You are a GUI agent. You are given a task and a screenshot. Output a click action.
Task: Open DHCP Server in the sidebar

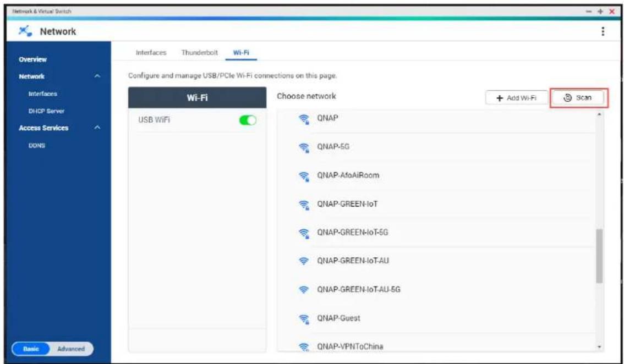pyautogui.click(x=46, y=111)
